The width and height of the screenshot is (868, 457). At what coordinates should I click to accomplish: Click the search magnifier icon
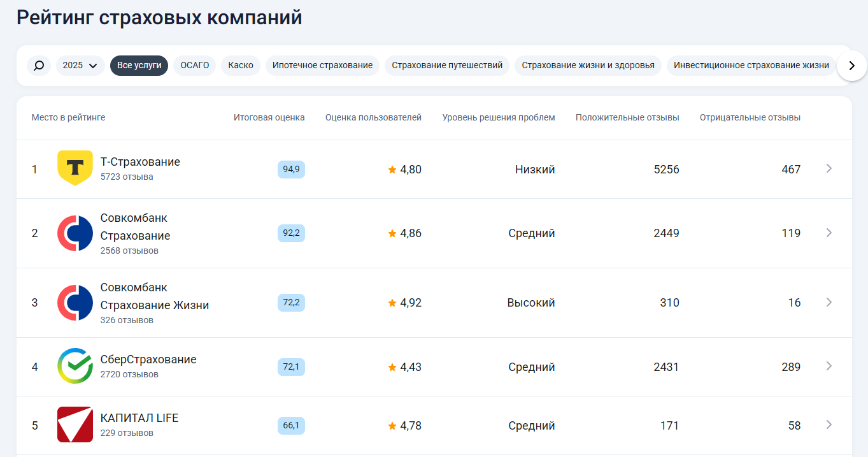coord(39,65)
